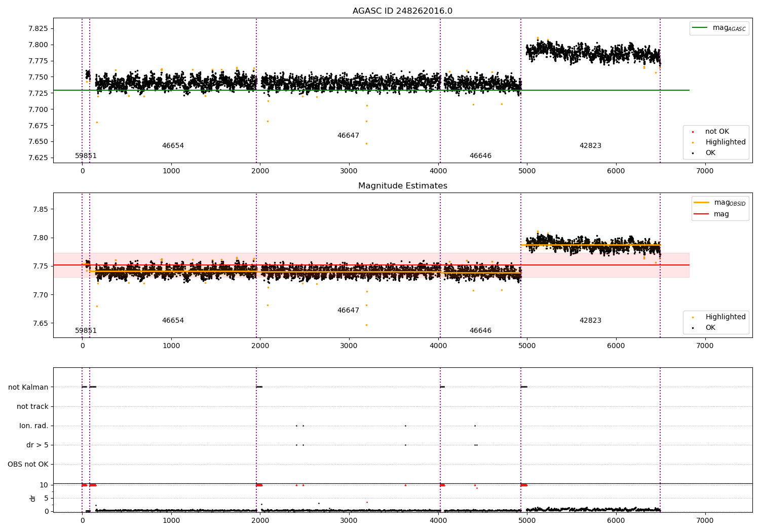Click the 7.65 y-axis tick in middle plot
Screen dimensions: 760x532
[41, 323]
